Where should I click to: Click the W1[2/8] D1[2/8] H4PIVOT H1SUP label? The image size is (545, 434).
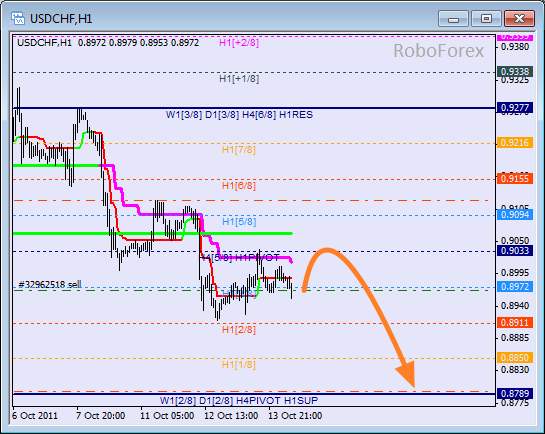point(239,401)
